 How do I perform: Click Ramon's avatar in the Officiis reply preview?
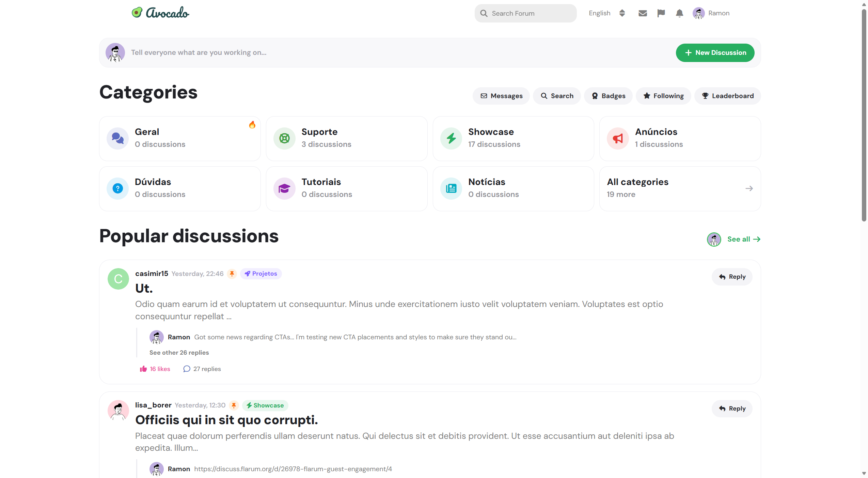[x=156, y=469]
